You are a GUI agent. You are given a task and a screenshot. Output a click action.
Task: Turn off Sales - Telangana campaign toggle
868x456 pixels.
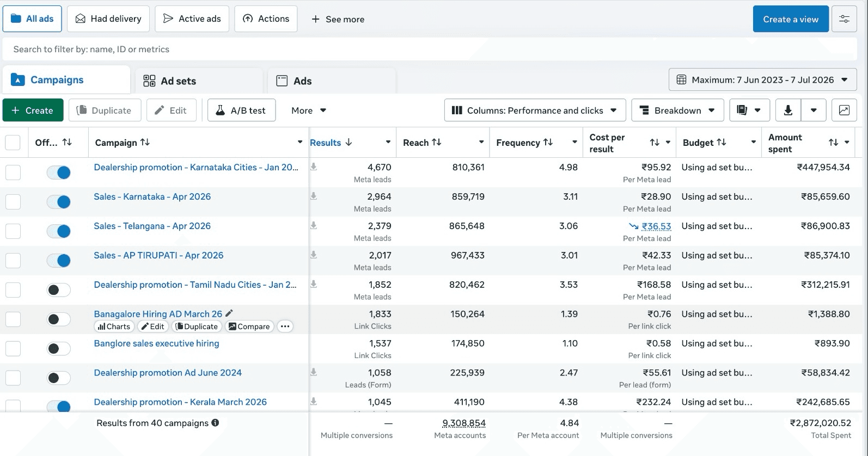[x=59, y=231]
